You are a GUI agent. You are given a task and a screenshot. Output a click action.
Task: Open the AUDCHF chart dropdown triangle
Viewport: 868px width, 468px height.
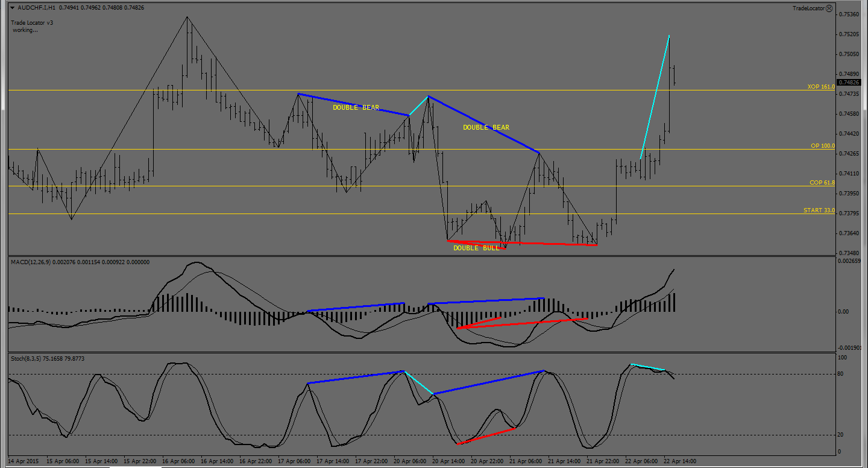13,8
